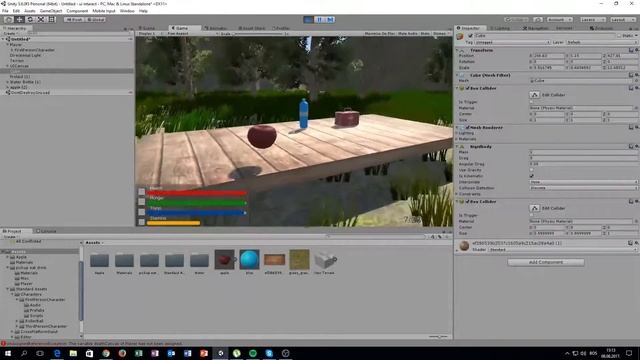
Task: Toggle the second Box Collider enabled checkbox
Action: [468, 202]
